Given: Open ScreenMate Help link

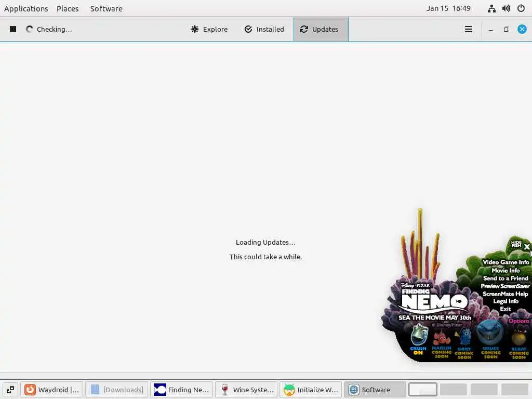Looking at the screenshot, I should click(x=505, y=294).
